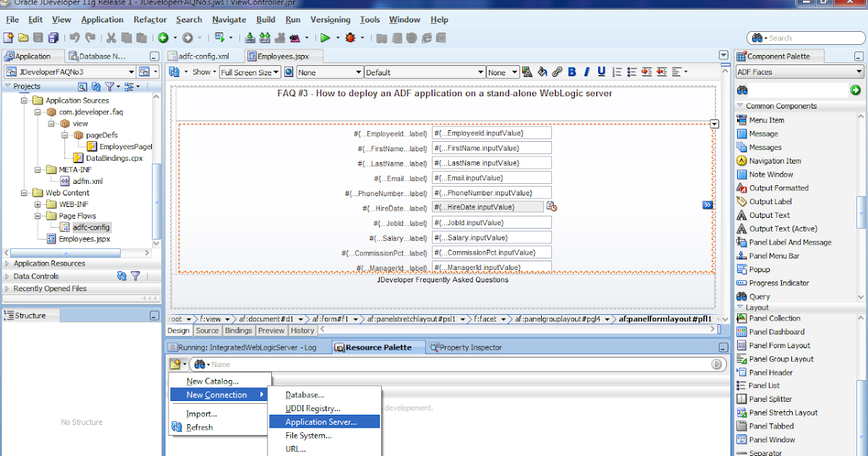
Task: Open the Show dropdown in the editor toolbar
Action: [x=205, y=72]
